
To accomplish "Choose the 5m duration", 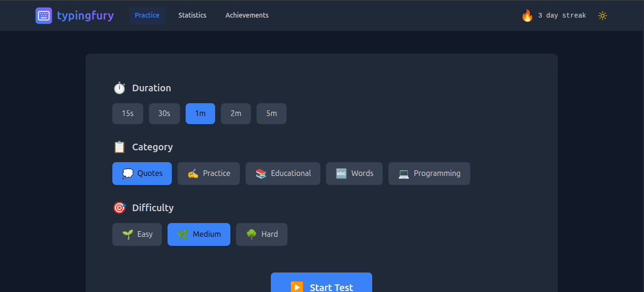I will (271, 114).
